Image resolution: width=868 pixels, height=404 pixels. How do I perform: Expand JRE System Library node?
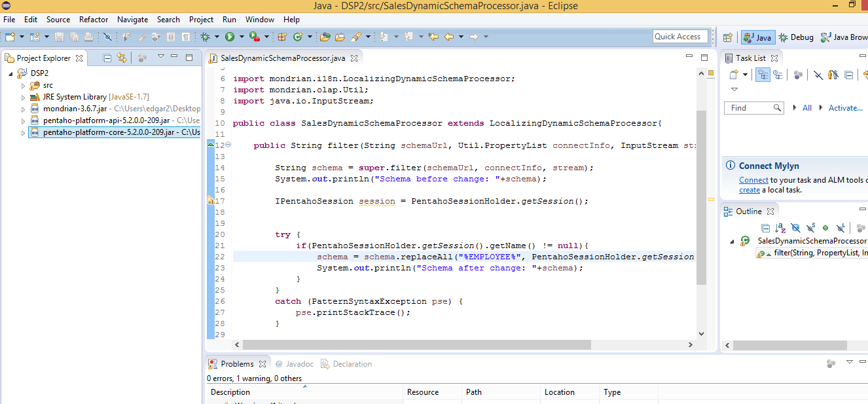[24, 97]
